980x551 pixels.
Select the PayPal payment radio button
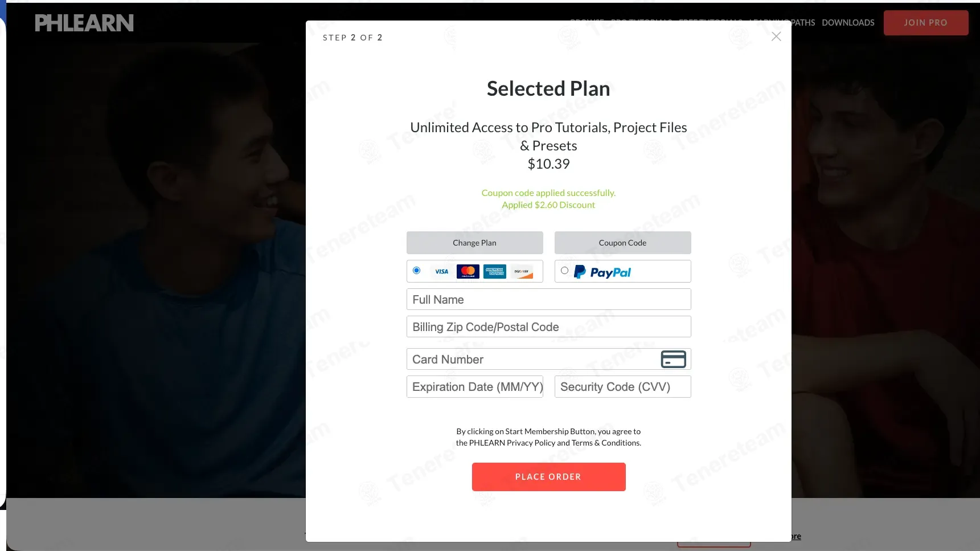point(564,271)
